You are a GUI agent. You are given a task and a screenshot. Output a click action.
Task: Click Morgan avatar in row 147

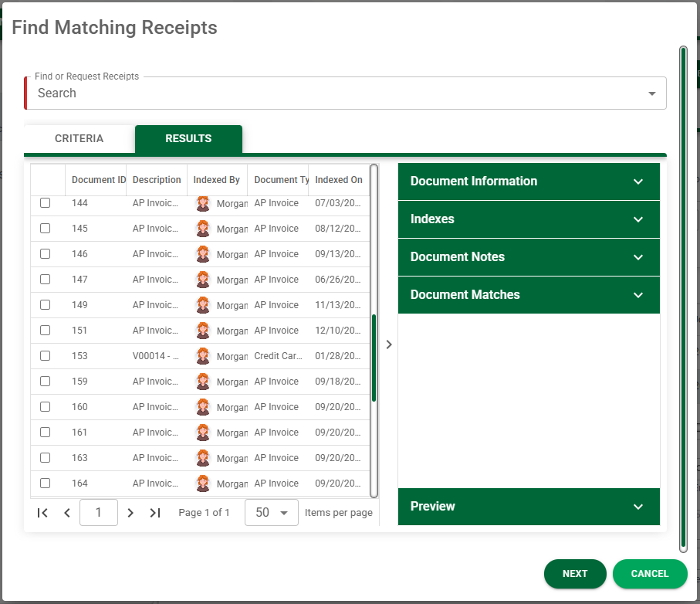203,280
